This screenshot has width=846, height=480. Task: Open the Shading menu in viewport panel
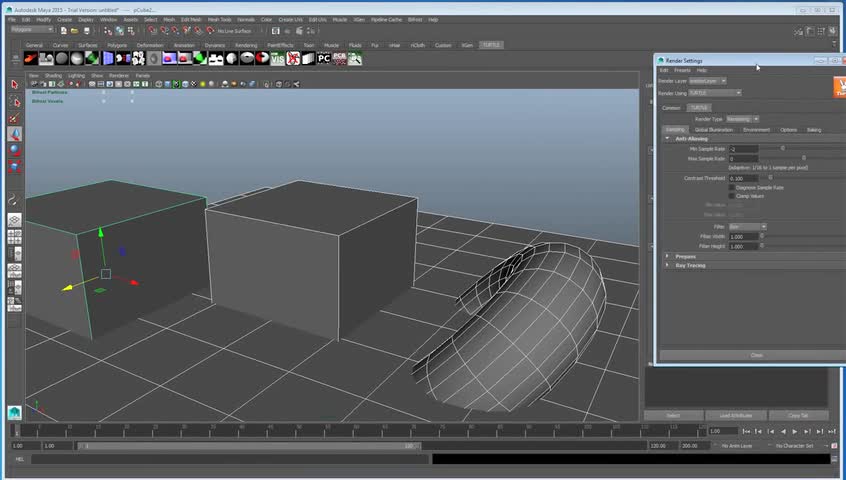click(x=53, y=76)
